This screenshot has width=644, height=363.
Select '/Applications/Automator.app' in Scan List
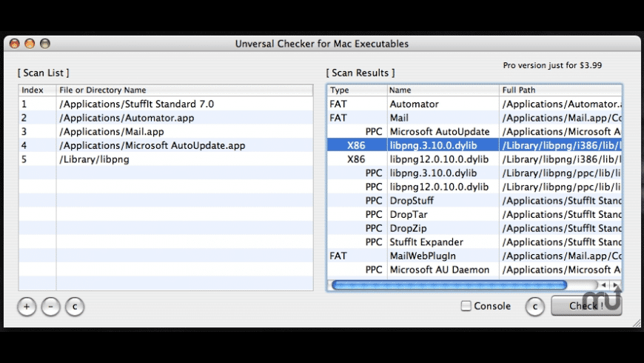(x=166, y=118)
